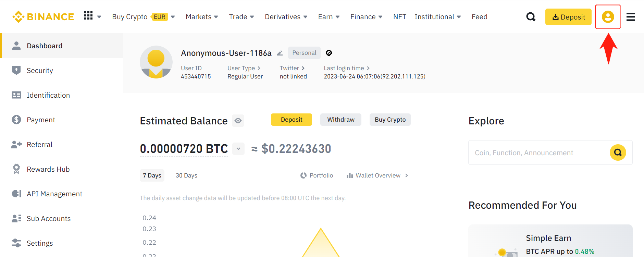
Task: Click the Buy Crypto button beside Withdraw
Action: 390,120
